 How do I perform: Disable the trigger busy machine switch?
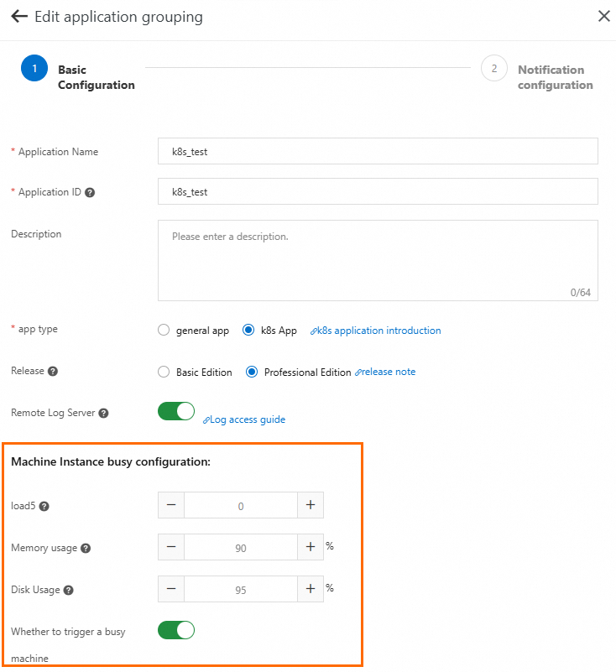tap(176, 630)
